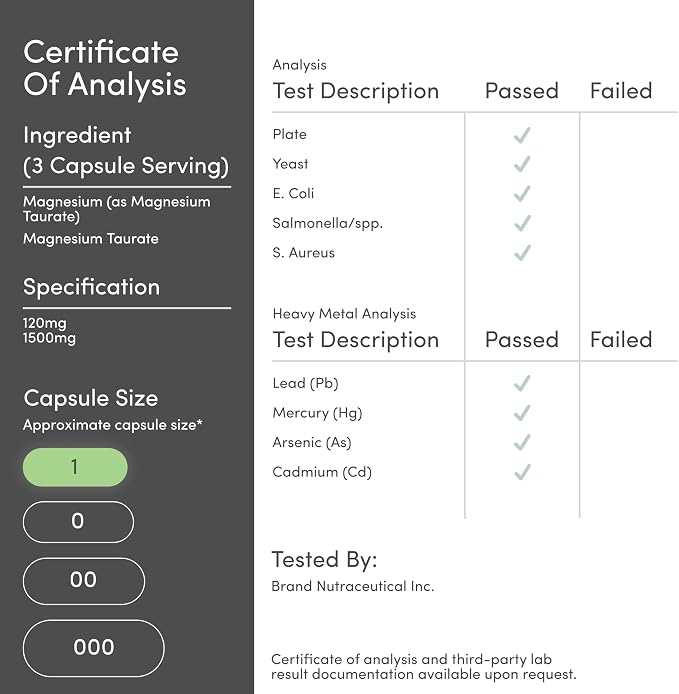Image resolution: width=679 pixels, height=694 pixels.
Task: Click Brand Nutraceutical Inc. tester name
Action: coord(353,586)
